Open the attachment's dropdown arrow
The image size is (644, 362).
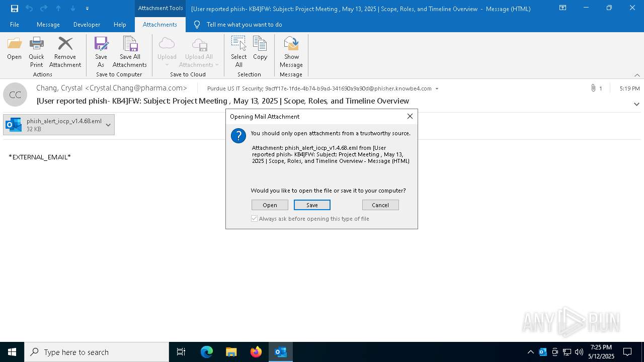[108, 125]
